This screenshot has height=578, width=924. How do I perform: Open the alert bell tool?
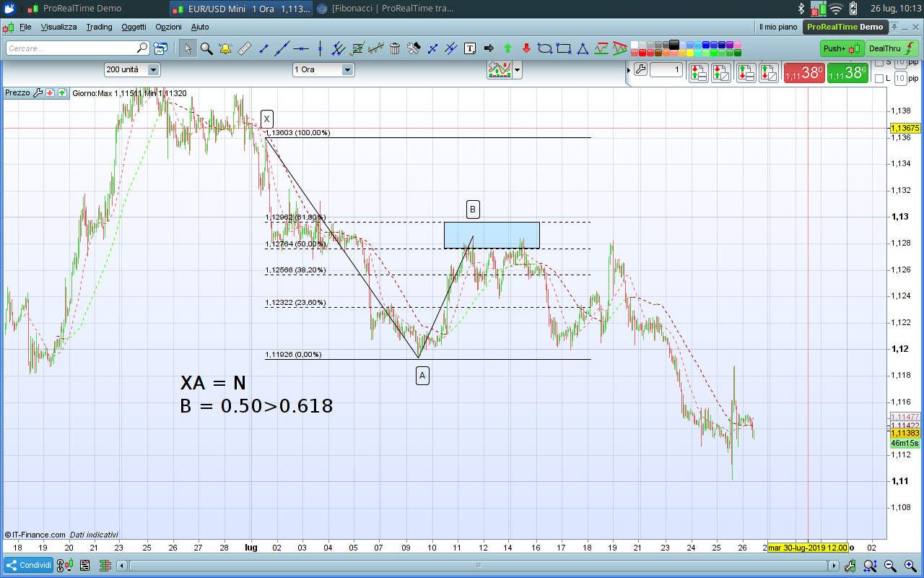click(x=225, y=48)
